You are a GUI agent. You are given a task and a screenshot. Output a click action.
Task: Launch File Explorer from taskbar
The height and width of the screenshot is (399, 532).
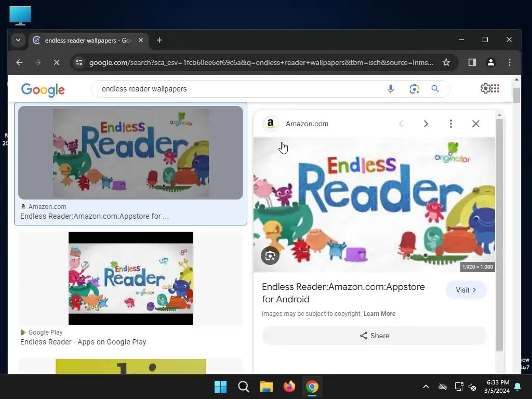click(267, 387)
